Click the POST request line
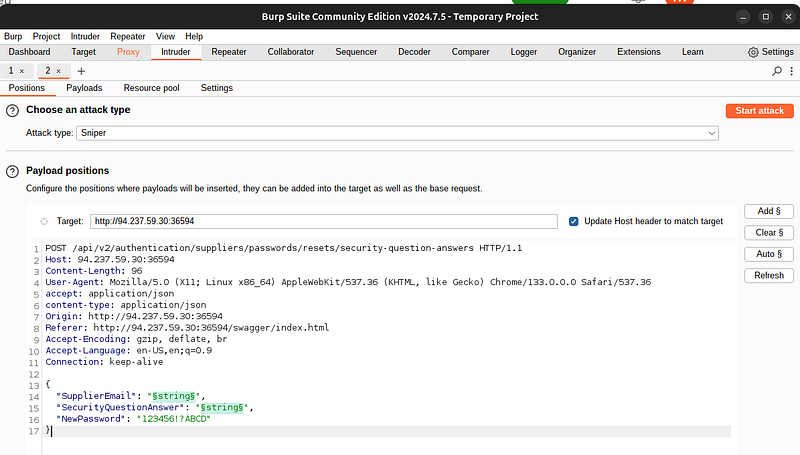This screenshot has width=800, height=455. point(284,248)
